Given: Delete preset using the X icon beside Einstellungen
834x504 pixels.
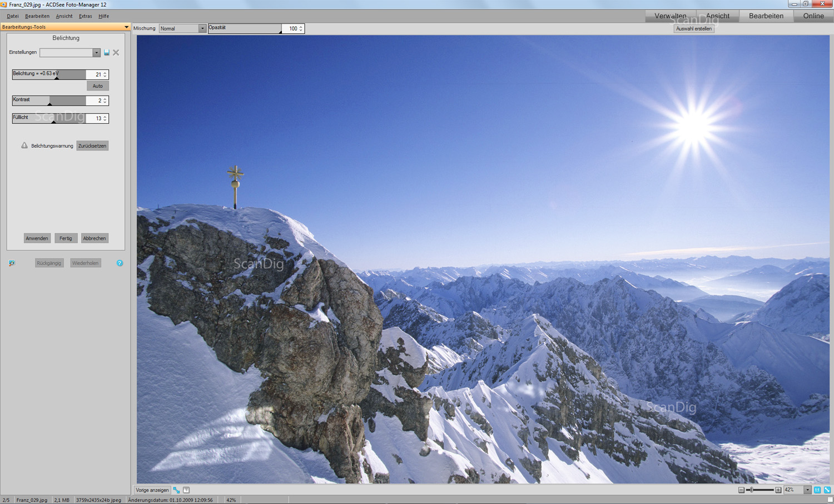Looking at the screenshot, I should point(116,53).
